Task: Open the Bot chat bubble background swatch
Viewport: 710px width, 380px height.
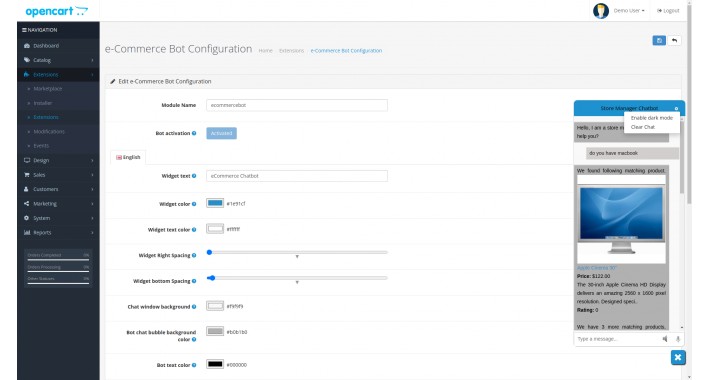Action: [x=215, y=331]
